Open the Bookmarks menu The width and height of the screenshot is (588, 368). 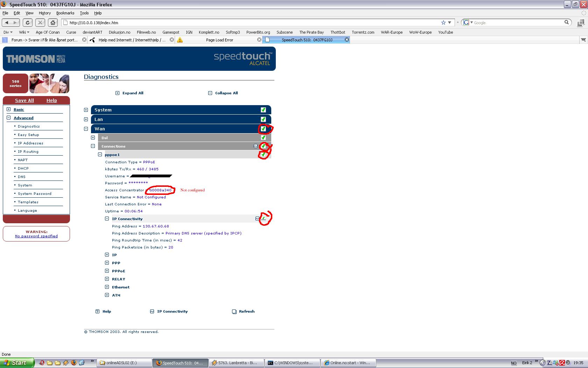tap(65, 13)
